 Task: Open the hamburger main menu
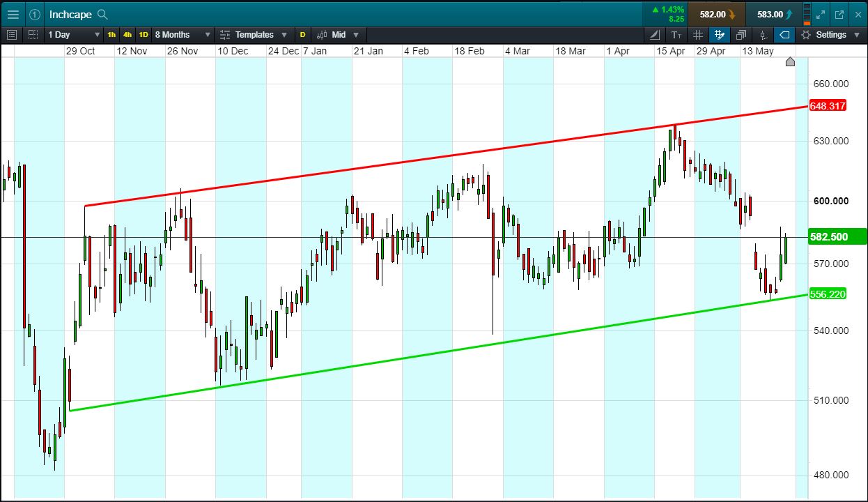click(13, 14)
